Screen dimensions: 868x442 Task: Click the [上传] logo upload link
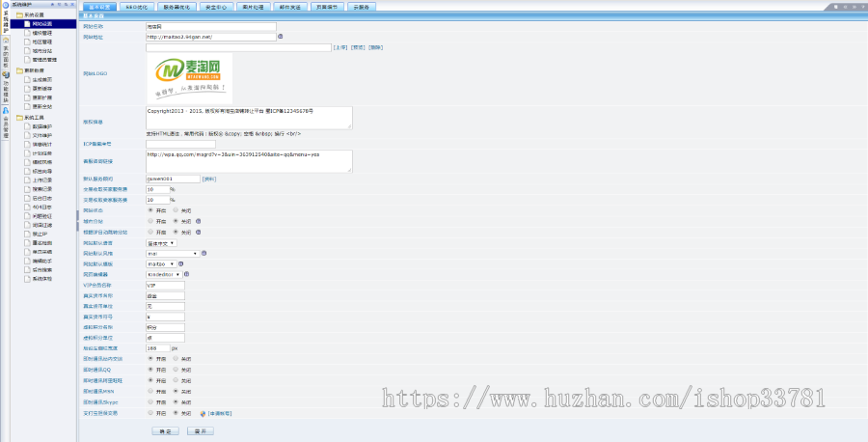click(340, 47)
